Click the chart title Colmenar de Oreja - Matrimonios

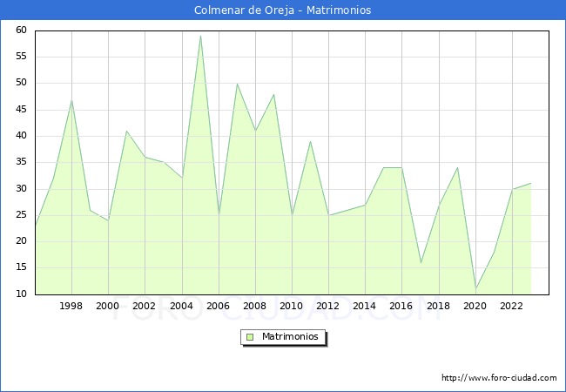(x=283, y=10)
